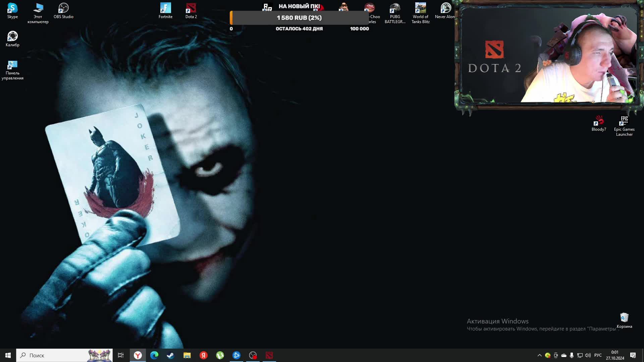This screenshot has height=362, width=644.
Task: Open the network status tray icon
Action: coord(580,355)
